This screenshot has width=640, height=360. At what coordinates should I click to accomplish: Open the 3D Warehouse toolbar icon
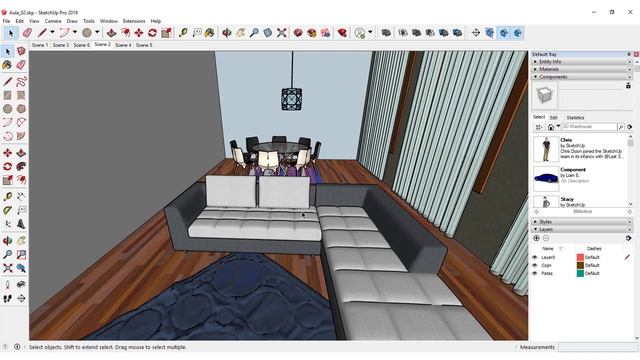tap(298, 33)
